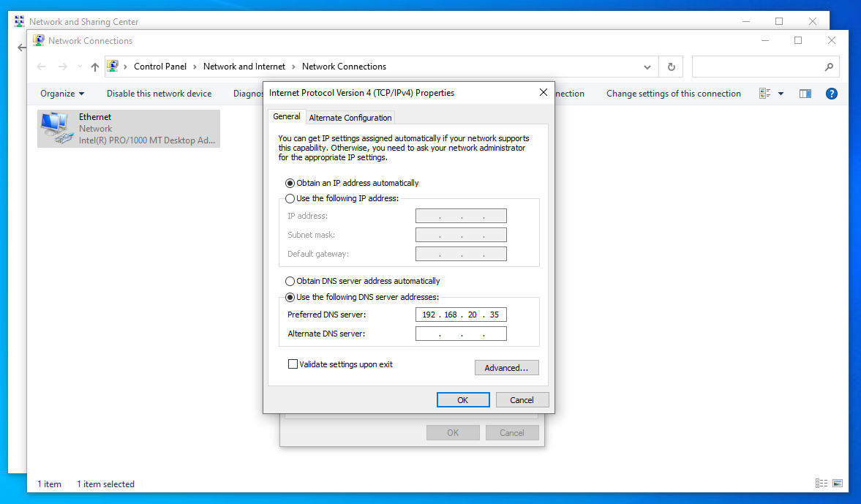This screenshot has height=504, width=861.
Task: Switch to the Alternate Configuration tab
Action: pyautogui.click(x=350, y=118)
